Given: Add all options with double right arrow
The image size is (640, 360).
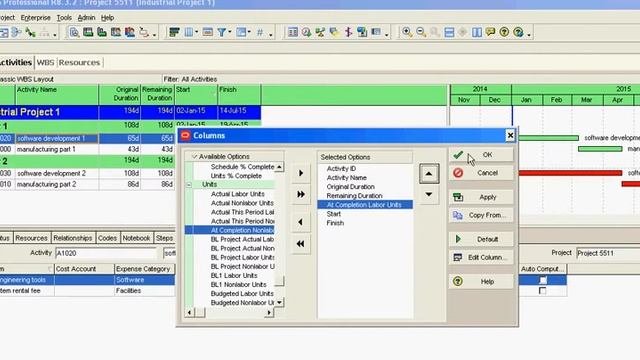Looking at the screenshot, I should (301, 194).
